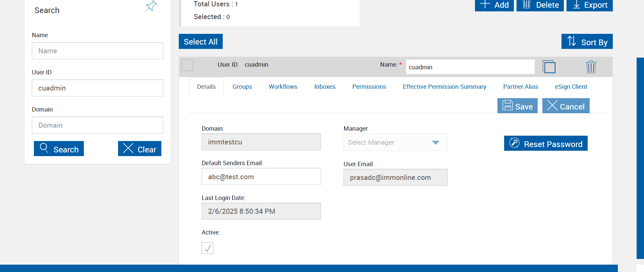
Task: Click the Domain search field
Action: click(98, 125)
